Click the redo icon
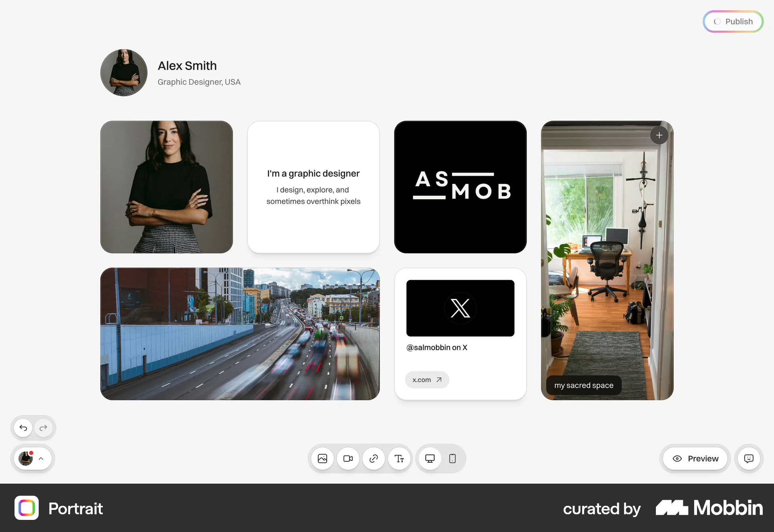This screenshot has width=774, height=532. point(43,428)
